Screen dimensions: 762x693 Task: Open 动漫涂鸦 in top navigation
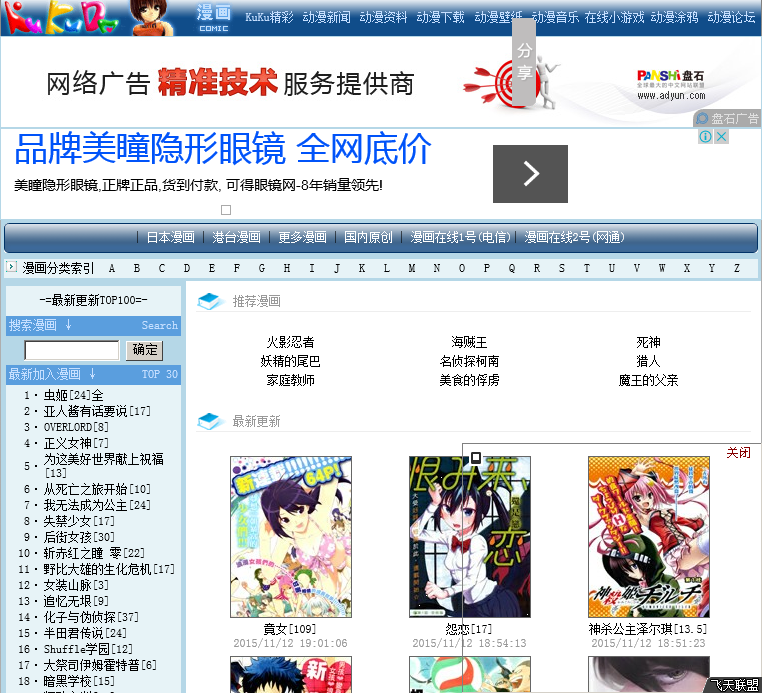tap(674, 17)
